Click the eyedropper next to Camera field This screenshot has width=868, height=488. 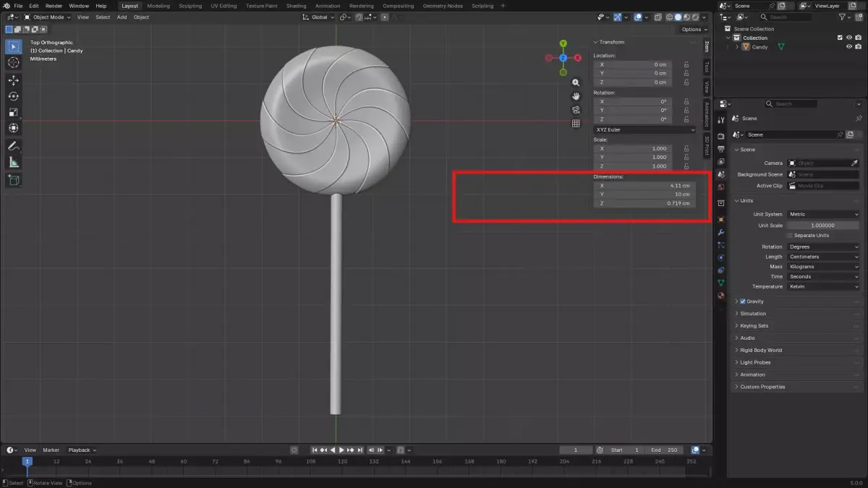pyautogui.click(x=855, y=163)
